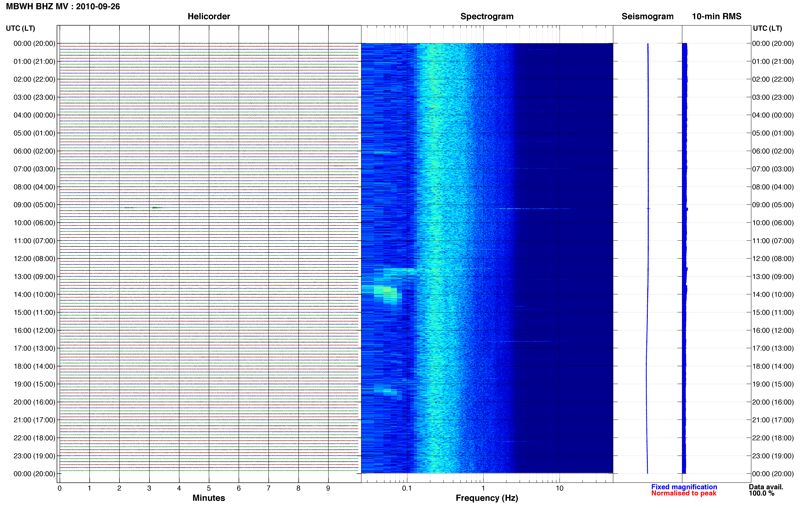Viewport: 812px width, 508px height.
Task: Click the left 17:00 (13:00) time label
Action: 34,348
